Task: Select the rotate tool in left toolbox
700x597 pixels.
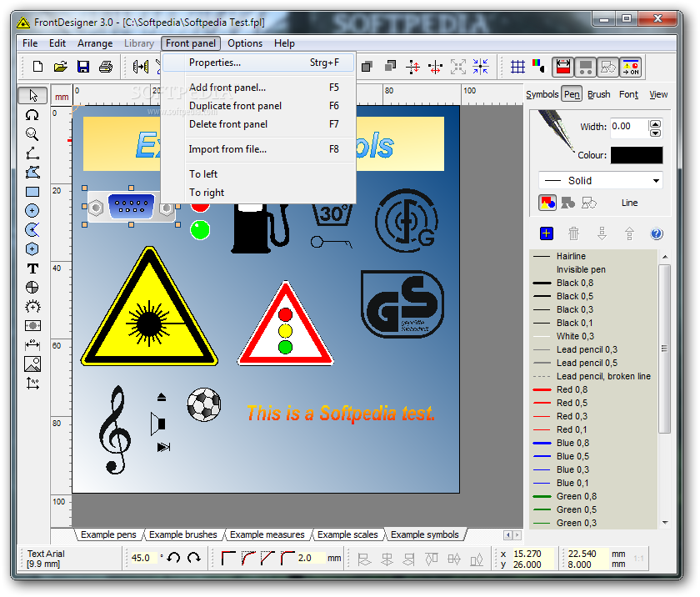Action: click(x=32, y=115)
